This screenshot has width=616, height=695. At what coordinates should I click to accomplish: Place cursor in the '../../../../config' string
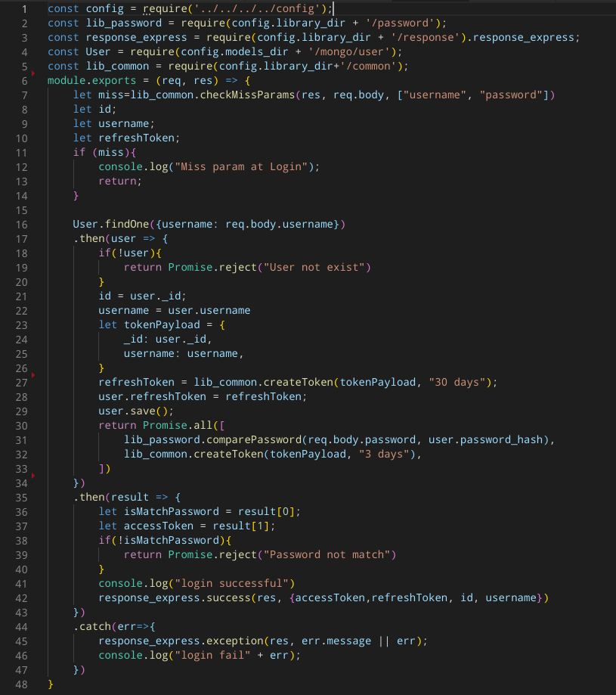click(x=257, y=9)
